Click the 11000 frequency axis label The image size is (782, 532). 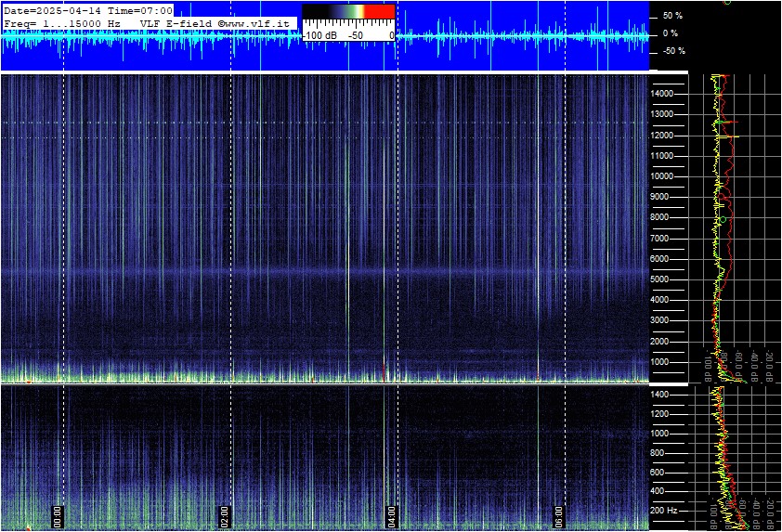tap(662, 156)
